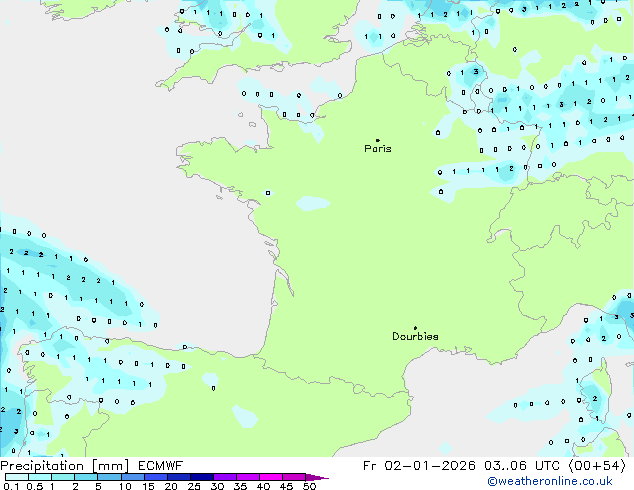Viewport: 634px width, 490px height.
Task: Click the legend value 50
Action: (x=309, y=486)
